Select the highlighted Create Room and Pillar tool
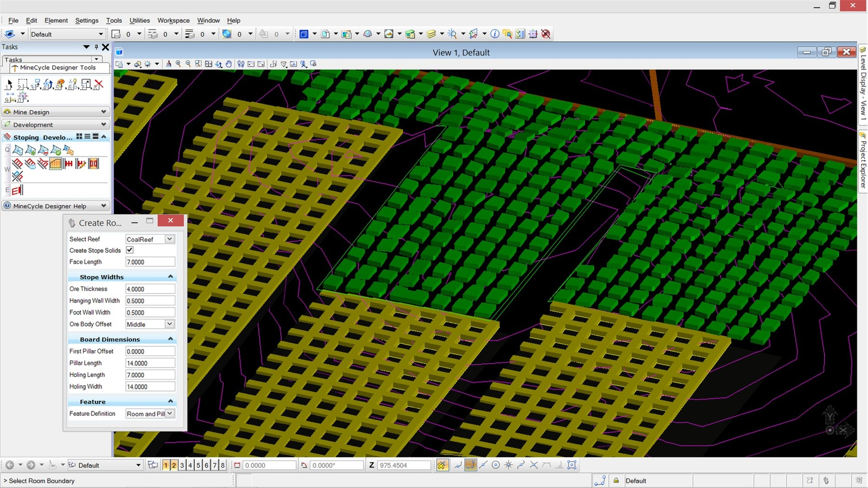The image size is (868, 488). [x=56, y=164]
